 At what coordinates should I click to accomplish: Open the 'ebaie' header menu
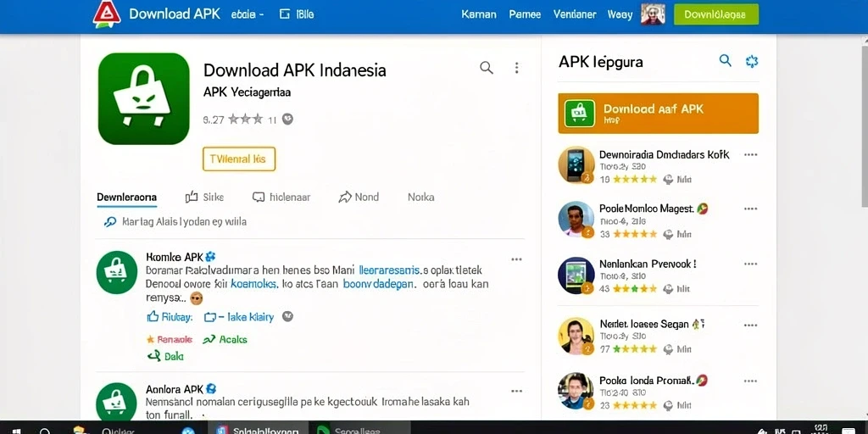pos(247,14)
